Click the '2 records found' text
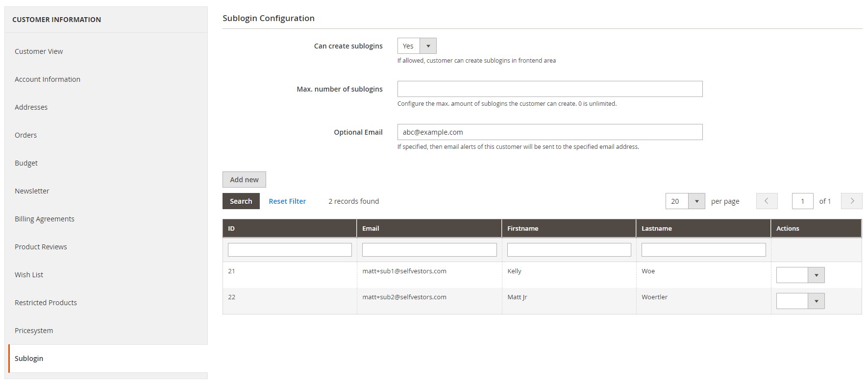The width and height of the screenshot is (868, 384). click(353, 201)
